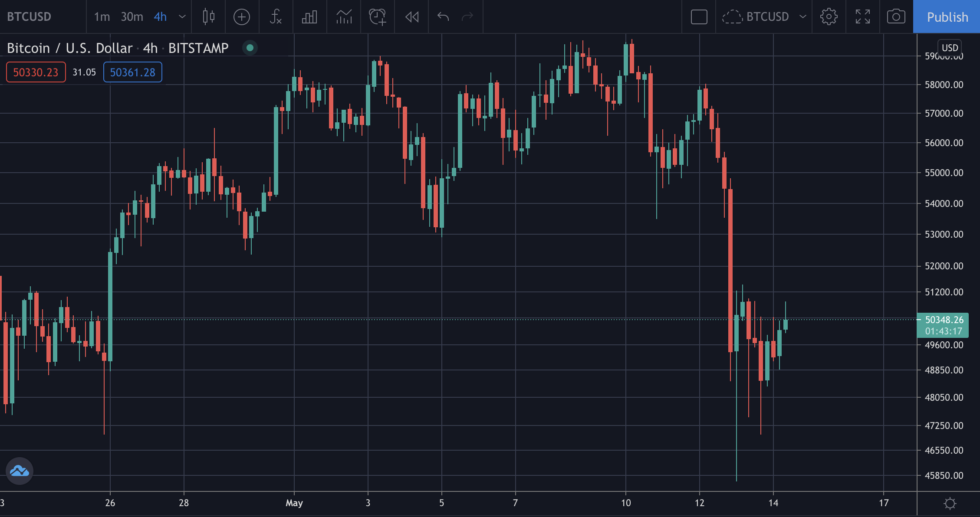This screenshot has height=517, width=980.
Task: Select the layout rectangle button
Action: 699,17
